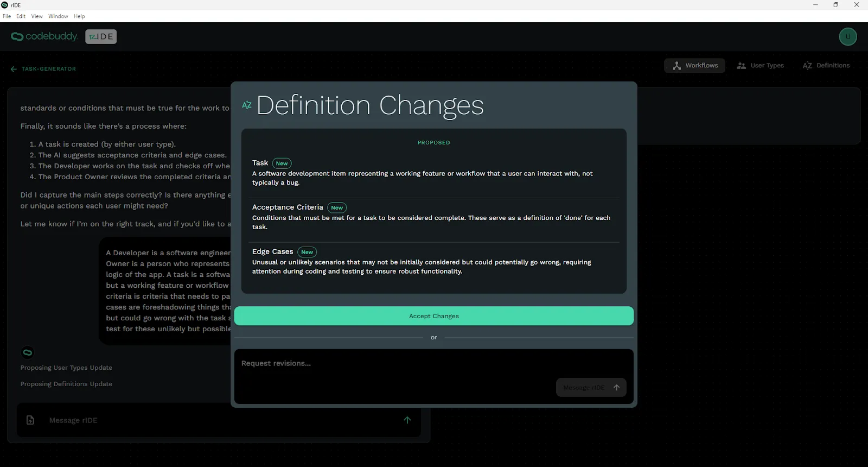Open the Window menu
868x467 pixels.
tap(58, 16)
